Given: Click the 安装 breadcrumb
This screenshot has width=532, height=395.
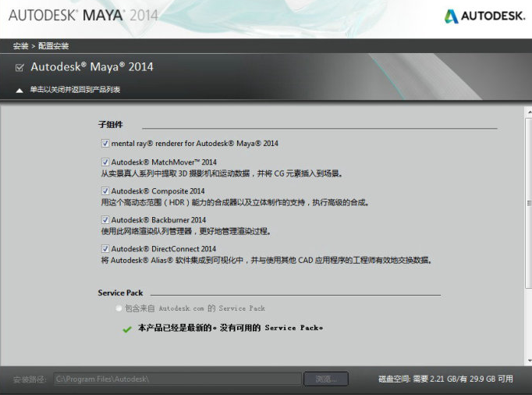Looking at the screenshot, I should point(21,46).
